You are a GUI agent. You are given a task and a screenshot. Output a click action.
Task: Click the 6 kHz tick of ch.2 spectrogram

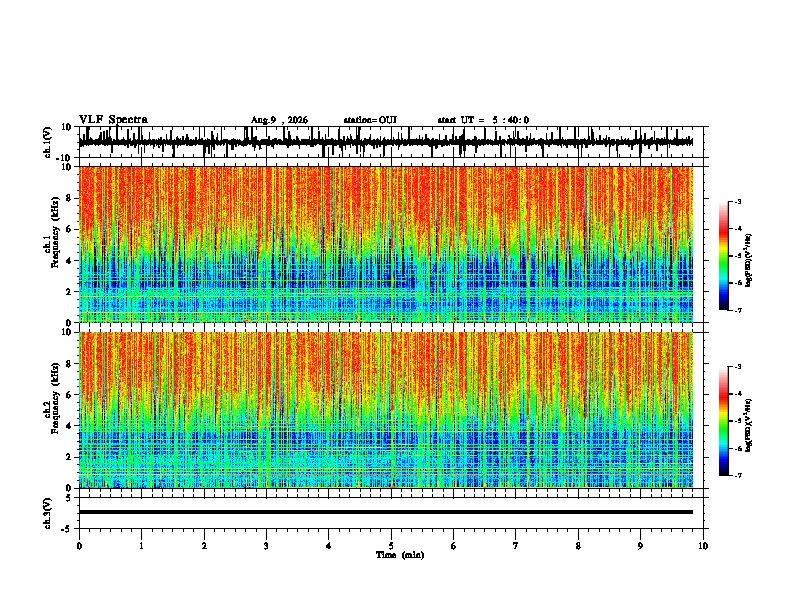(x=69, y=395)
